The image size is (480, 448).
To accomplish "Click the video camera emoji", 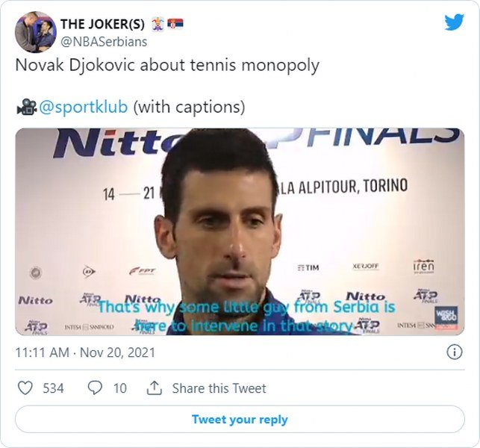I will [x=27, y=107].
